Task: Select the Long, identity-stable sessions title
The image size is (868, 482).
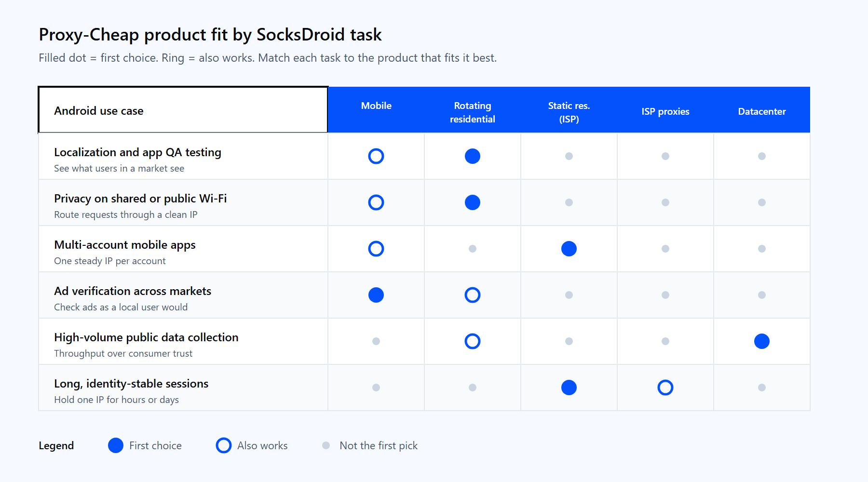Action: (131, 384)
